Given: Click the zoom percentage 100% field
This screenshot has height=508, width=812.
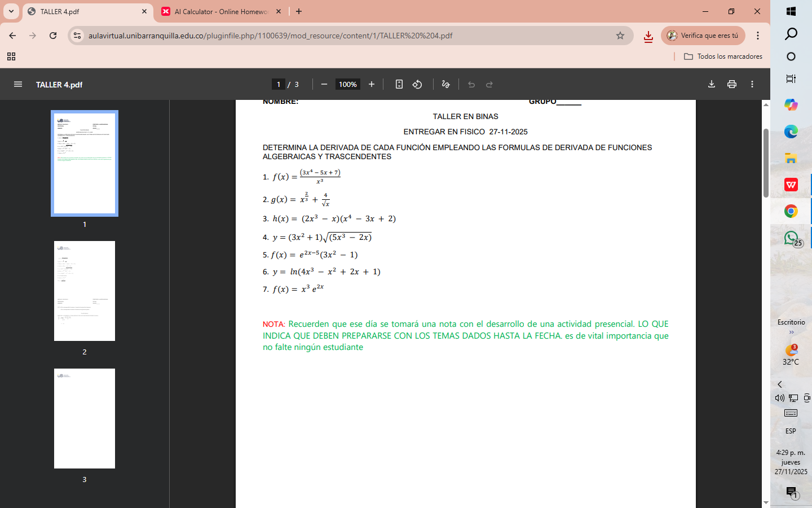Looking at the screenshot, I should [347, 85].
